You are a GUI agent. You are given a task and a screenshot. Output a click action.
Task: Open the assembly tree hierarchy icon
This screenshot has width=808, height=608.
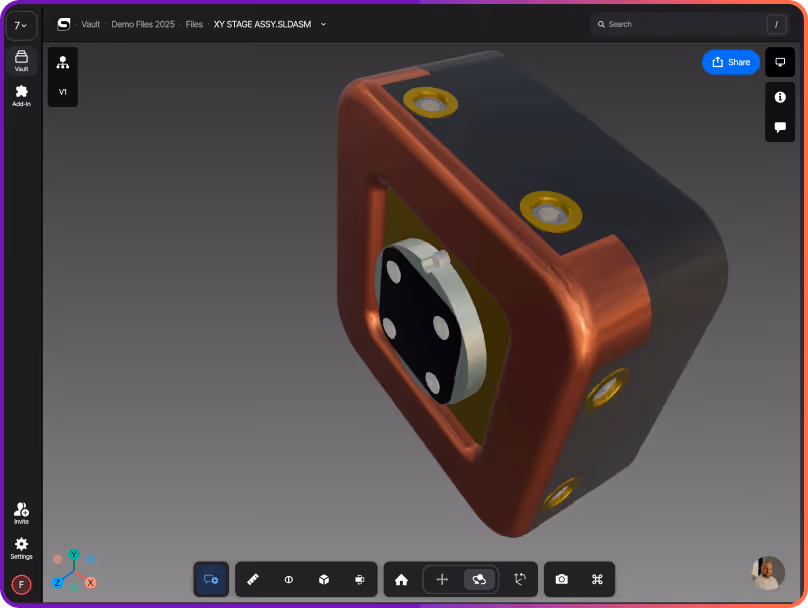coord(63,63)
